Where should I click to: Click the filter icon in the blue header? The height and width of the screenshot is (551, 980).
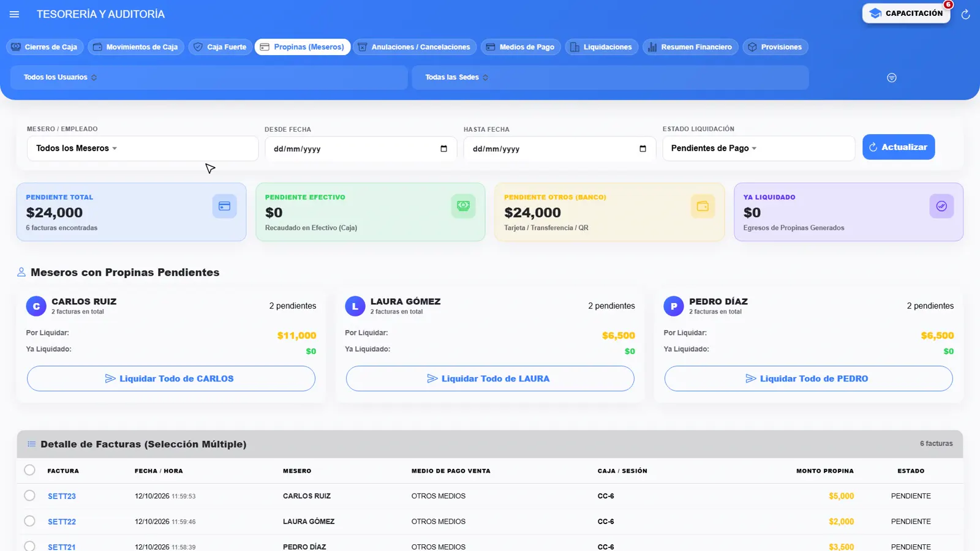click(892, 78)
